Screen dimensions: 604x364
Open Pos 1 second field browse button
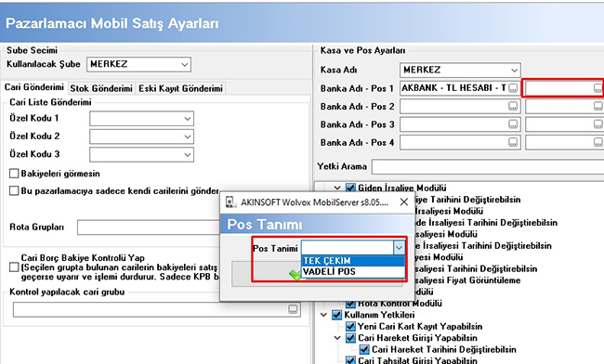point(597,88)
